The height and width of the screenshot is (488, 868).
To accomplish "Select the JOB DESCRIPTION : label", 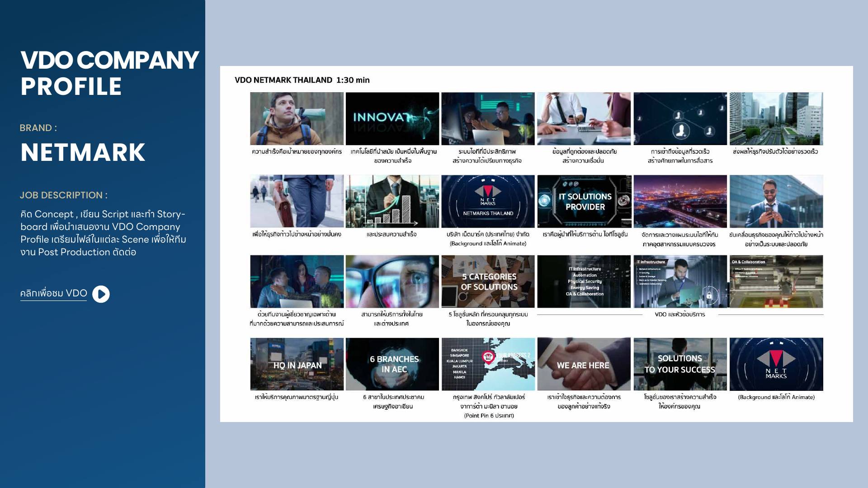I will click(x=64, y=195).
